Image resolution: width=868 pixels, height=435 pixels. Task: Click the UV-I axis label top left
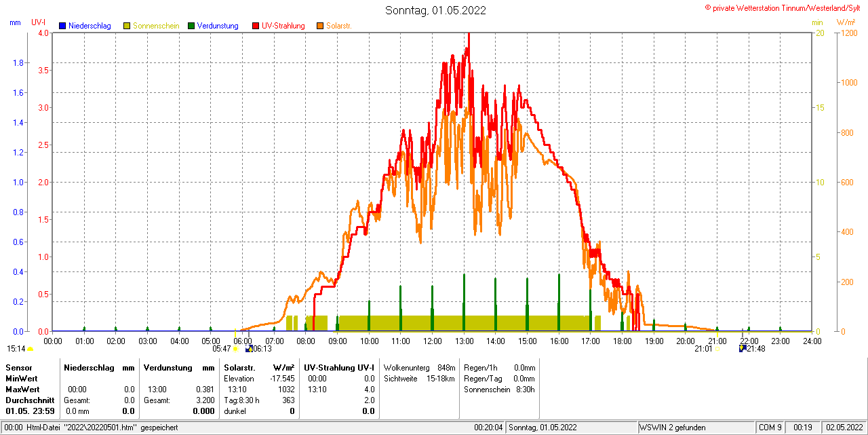pos(39,22)
